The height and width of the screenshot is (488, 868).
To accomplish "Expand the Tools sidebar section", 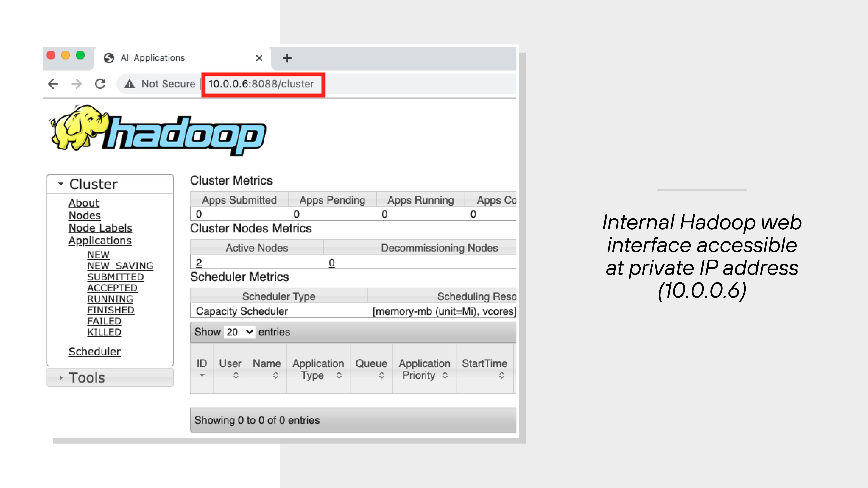I will (61, 377).
